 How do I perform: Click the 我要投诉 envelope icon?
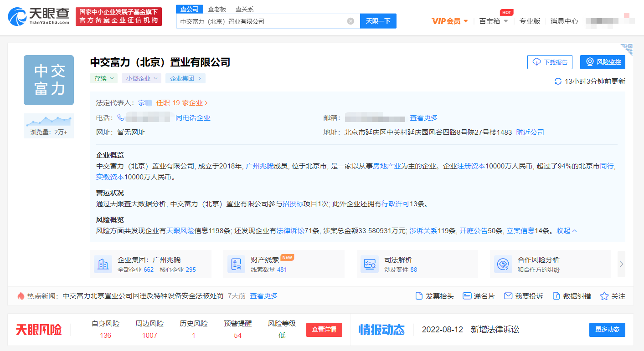508,296
